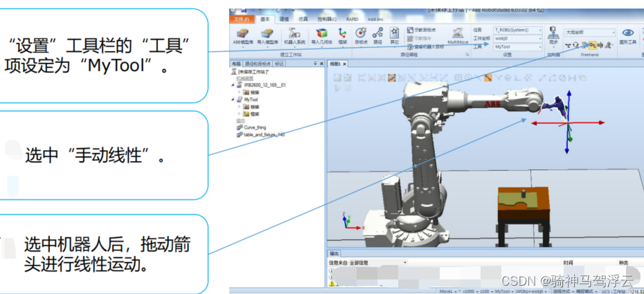Open the 路径编程 group dialog launcher

[x=467, y=54]
